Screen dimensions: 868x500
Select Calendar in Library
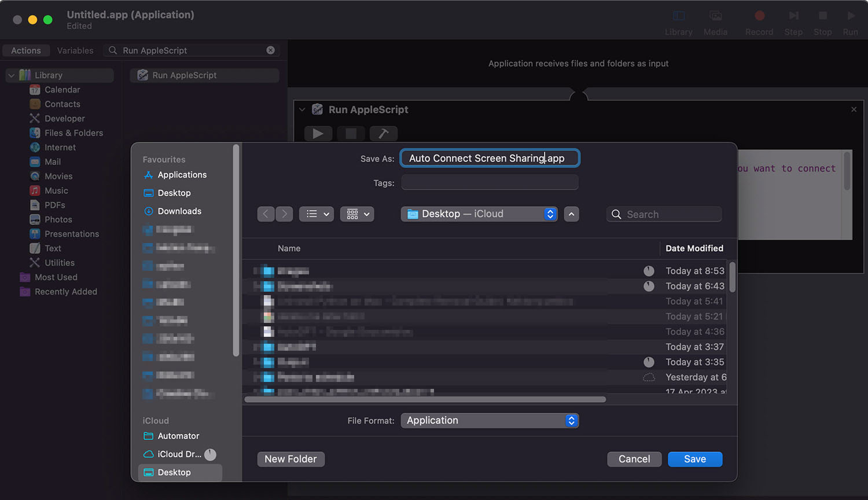[62, 90]
